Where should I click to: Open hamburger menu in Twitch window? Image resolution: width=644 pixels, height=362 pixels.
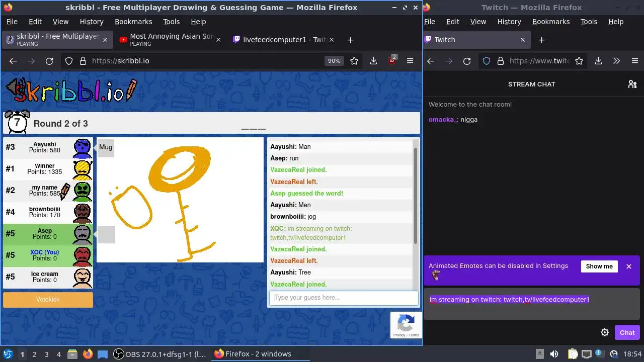(634, 61)
